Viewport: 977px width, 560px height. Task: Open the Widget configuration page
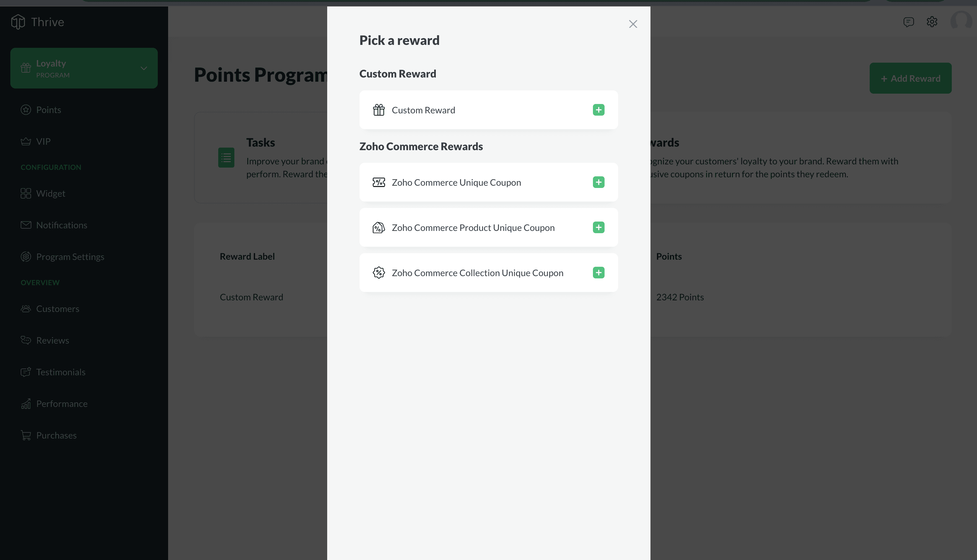click(50, 193)
